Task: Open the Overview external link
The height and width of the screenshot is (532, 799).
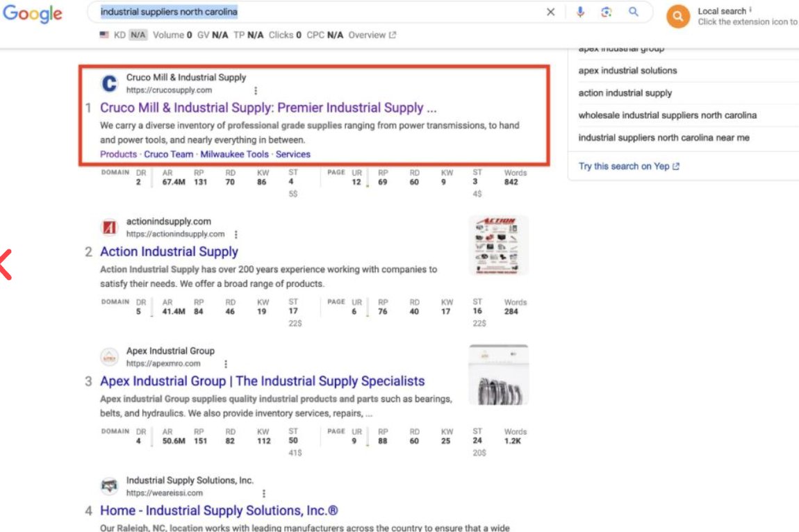Action: click(x=372, y=35)
